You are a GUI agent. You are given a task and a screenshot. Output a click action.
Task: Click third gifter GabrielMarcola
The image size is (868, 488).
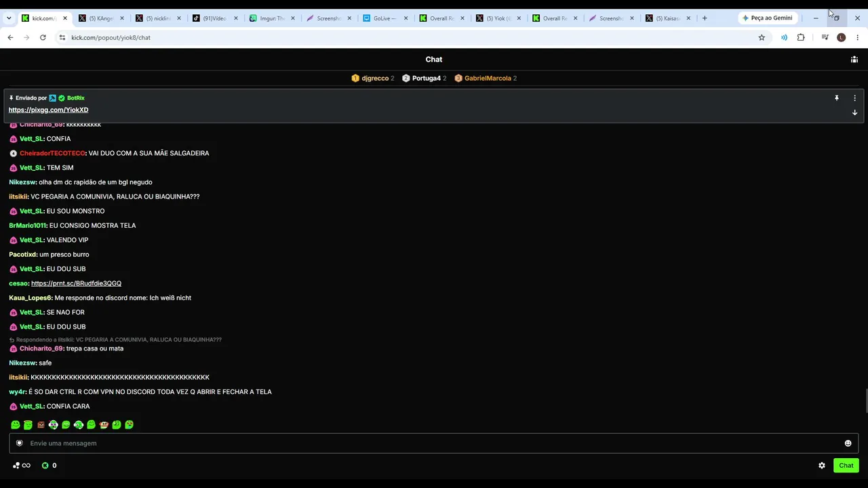coord(488,78)
